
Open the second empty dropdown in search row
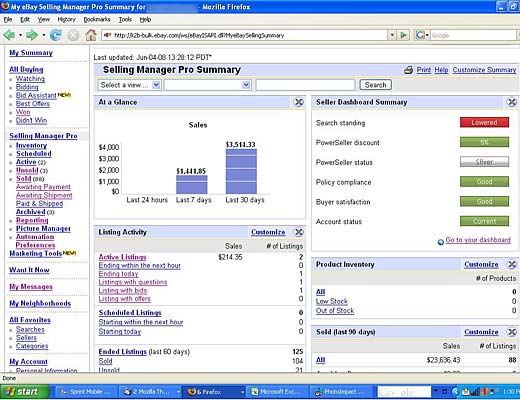click(x=207, y=85)
